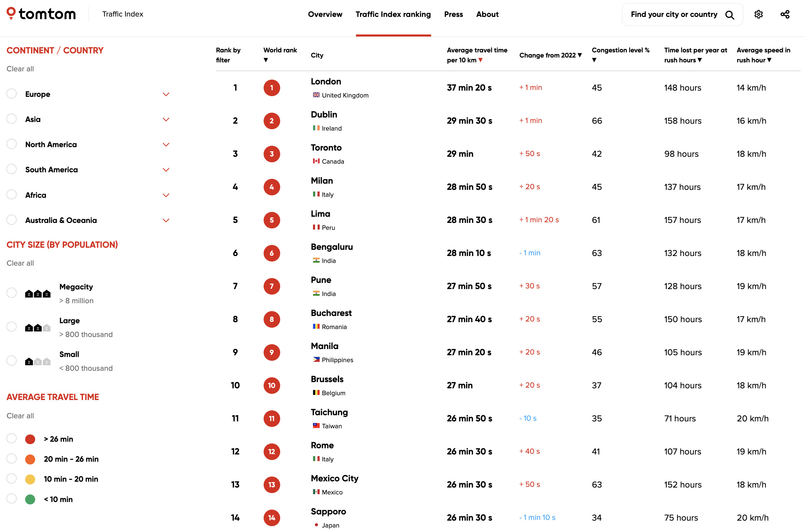Open the Dublin city link

(x=324, y=115)
